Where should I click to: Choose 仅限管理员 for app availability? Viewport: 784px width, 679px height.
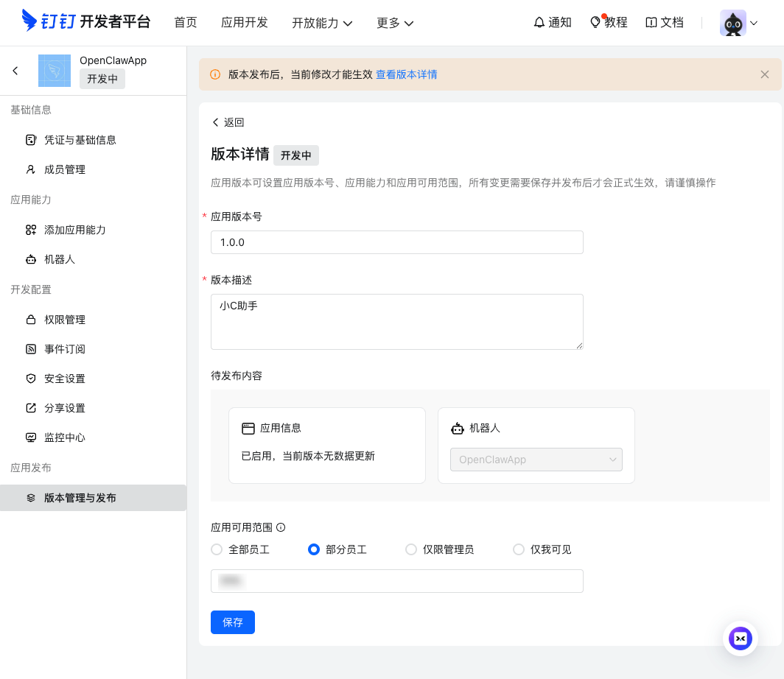(x=411, y=549)
